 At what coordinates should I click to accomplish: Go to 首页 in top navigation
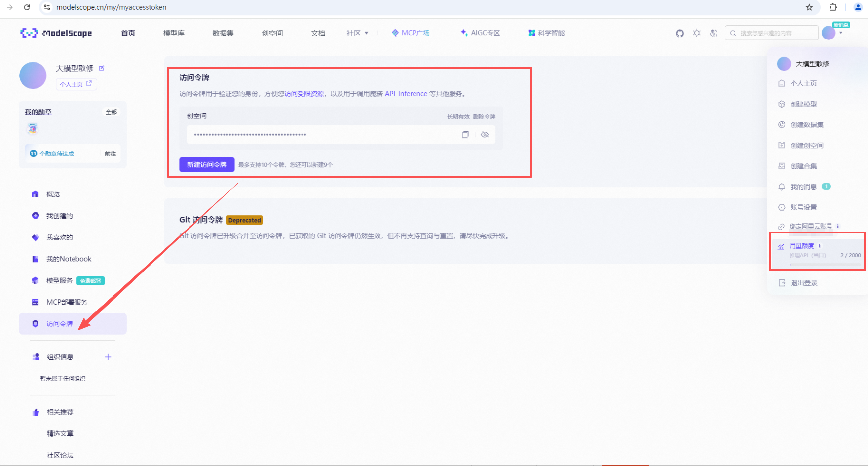click(x=128, y=33)
